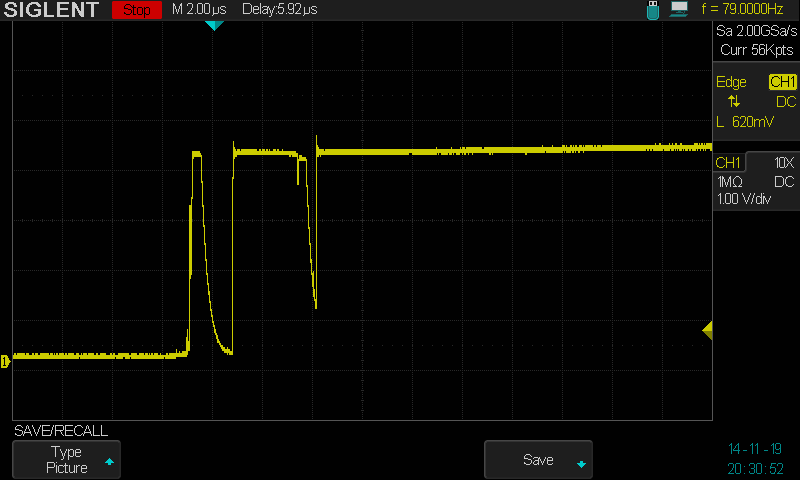Toggle the red Stop run status indicator

(x=137, y=10)
